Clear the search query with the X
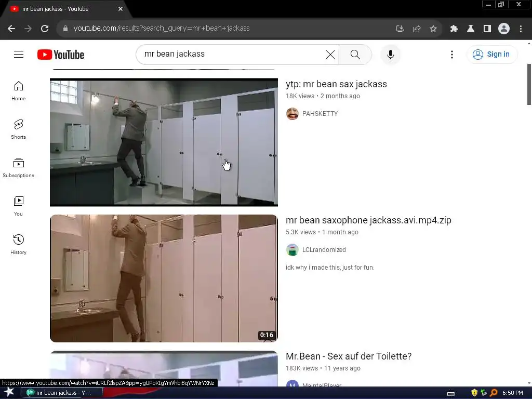This screenshot has height=399, width=532. click(330, 54)
